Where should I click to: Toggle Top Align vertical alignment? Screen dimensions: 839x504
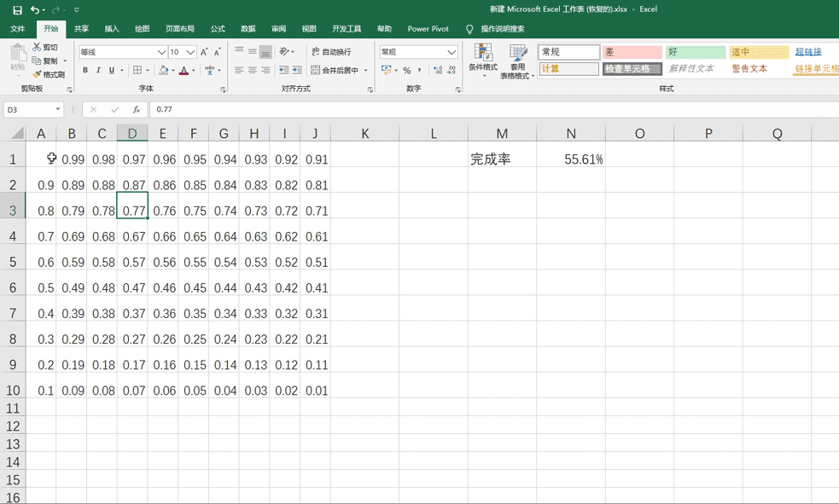[x=239, y=51]
